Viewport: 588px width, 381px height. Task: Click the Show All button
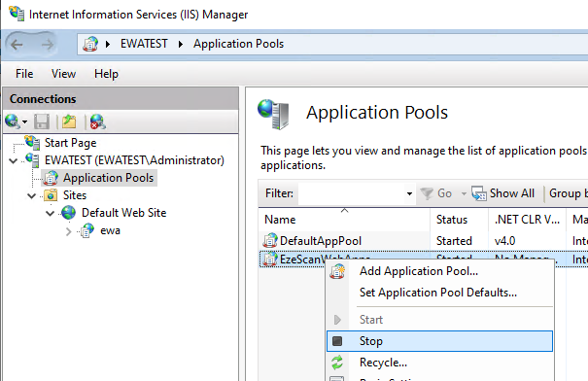tap(503, 193)
